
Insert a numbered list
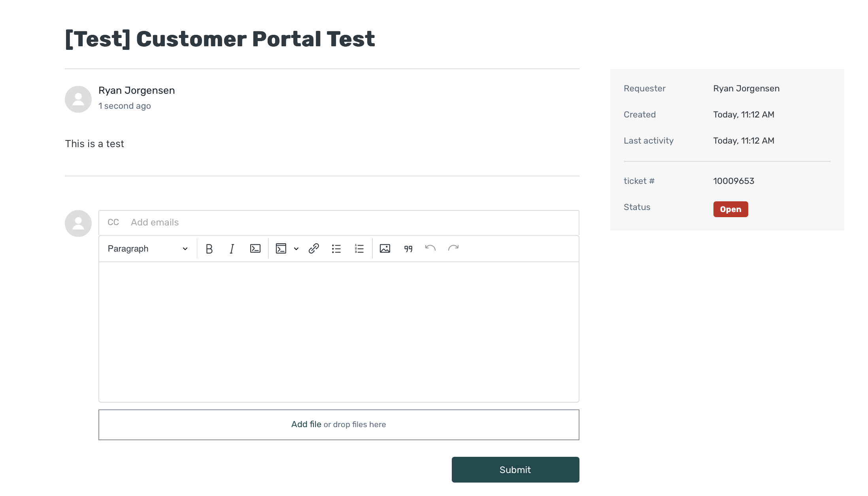click(359, 249)
